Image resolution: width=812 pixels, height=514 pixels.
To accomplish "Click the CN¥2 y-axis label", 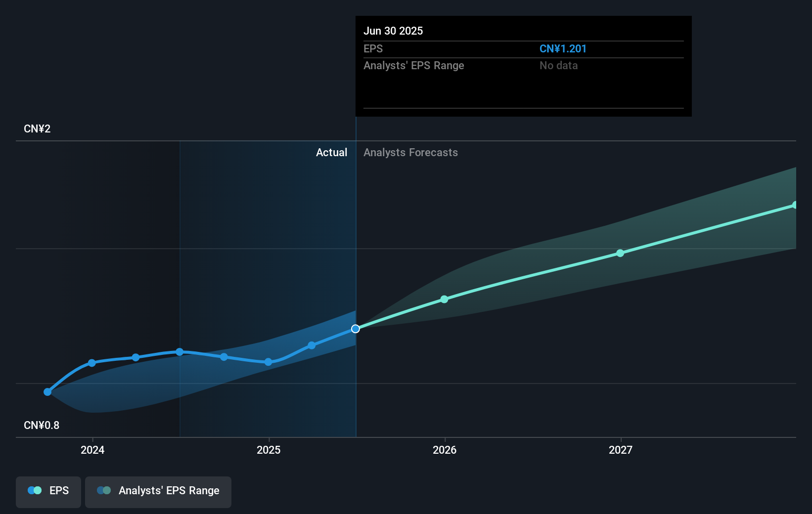I will point(37,128).
